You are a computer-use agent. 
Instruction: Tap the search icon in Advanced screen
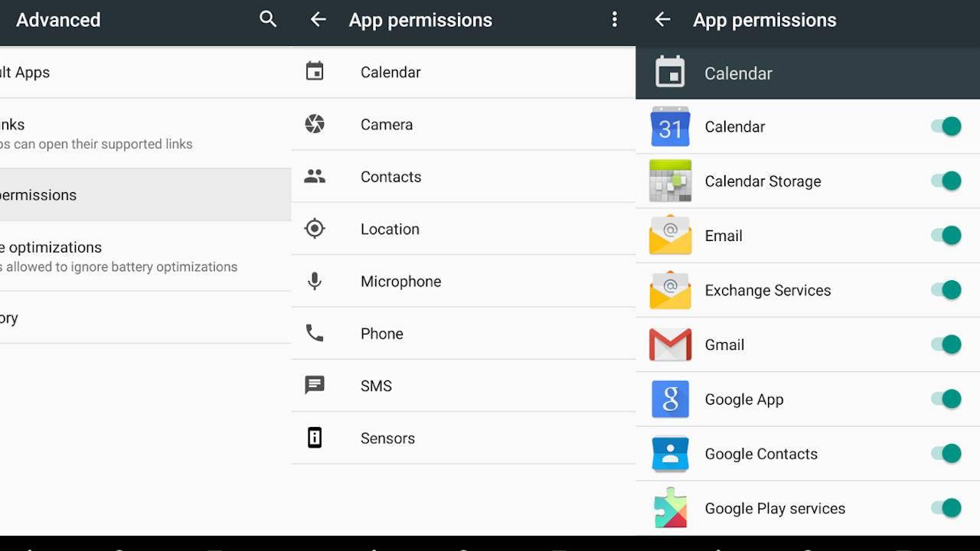click(x=268, y=19)
